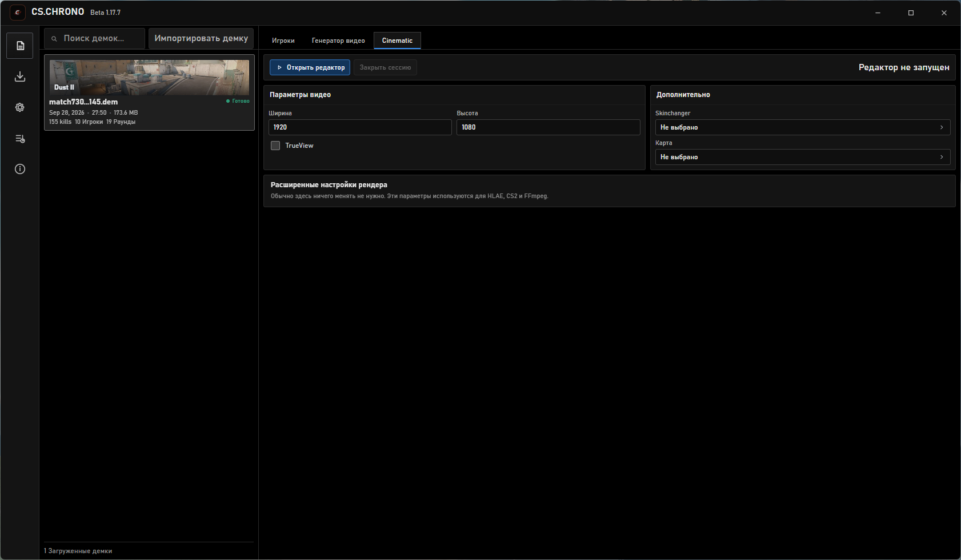
Task: Open settings via the gear icon
Action: pos(20,107)
